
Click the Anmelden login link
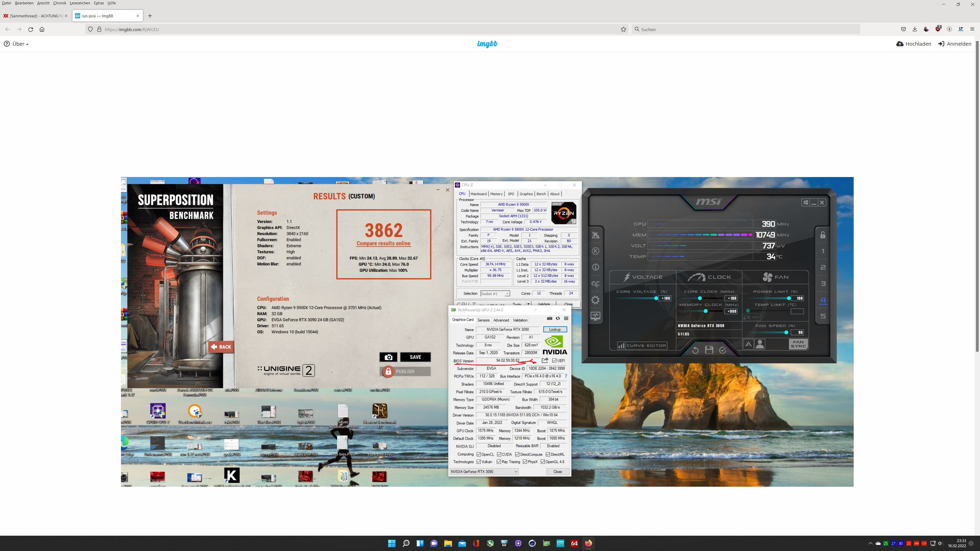955,44
